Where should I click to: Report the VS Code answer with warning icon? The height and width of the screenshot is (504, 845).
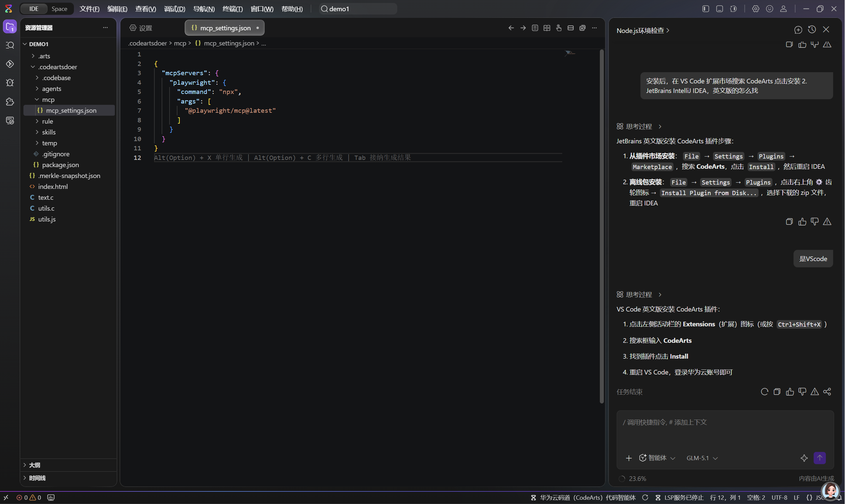(x=815, y=392)
